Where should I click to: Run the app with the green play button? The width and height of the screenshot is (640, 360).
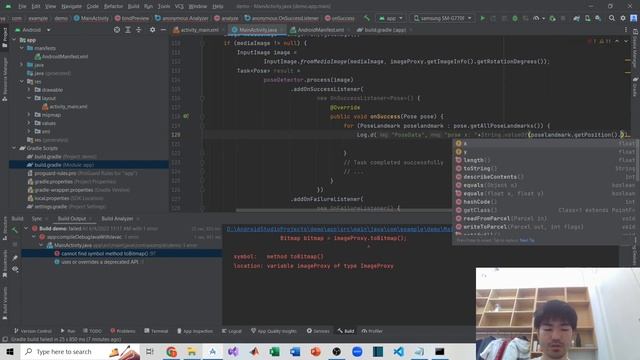[482, 18]
